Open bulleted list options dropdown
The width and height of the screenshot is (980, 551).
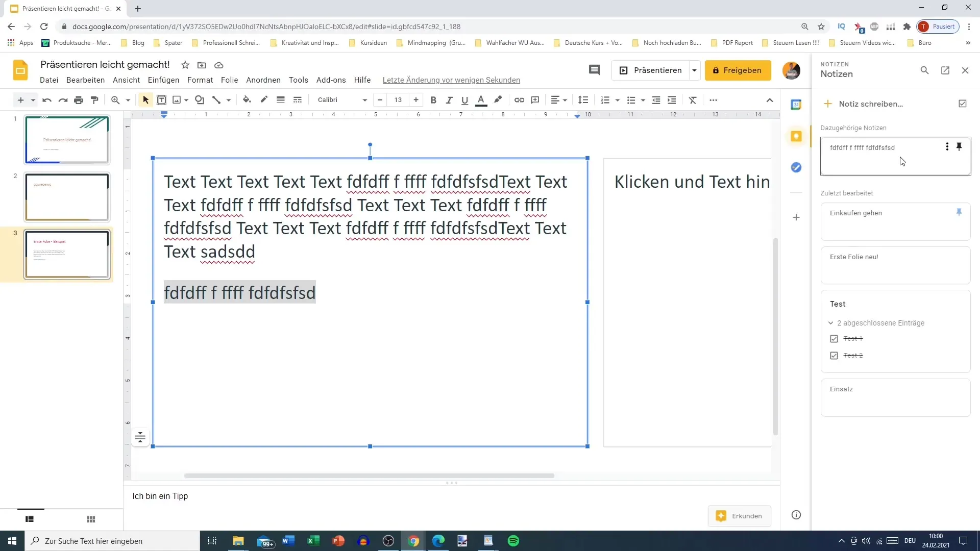tap(643, 100)
